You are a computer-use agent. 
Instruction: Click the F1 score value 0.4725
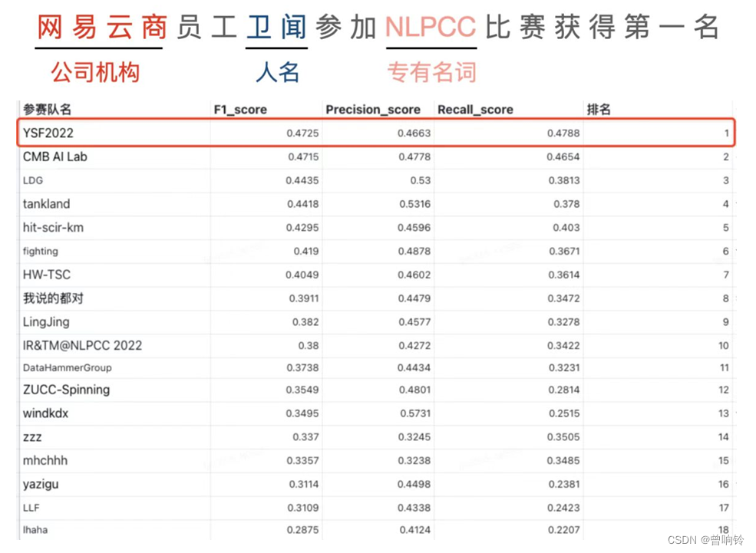302,133
